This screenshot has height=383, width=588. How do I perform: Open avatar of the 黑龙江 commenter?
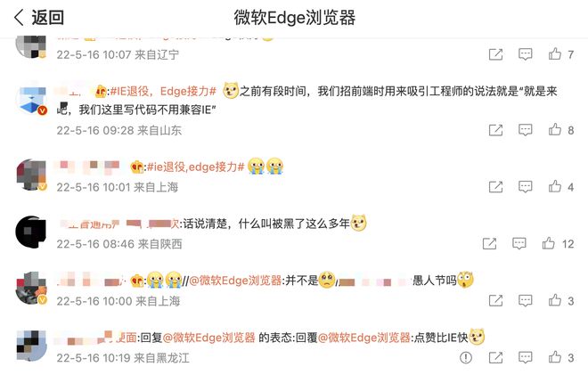[x=31, y=346]
